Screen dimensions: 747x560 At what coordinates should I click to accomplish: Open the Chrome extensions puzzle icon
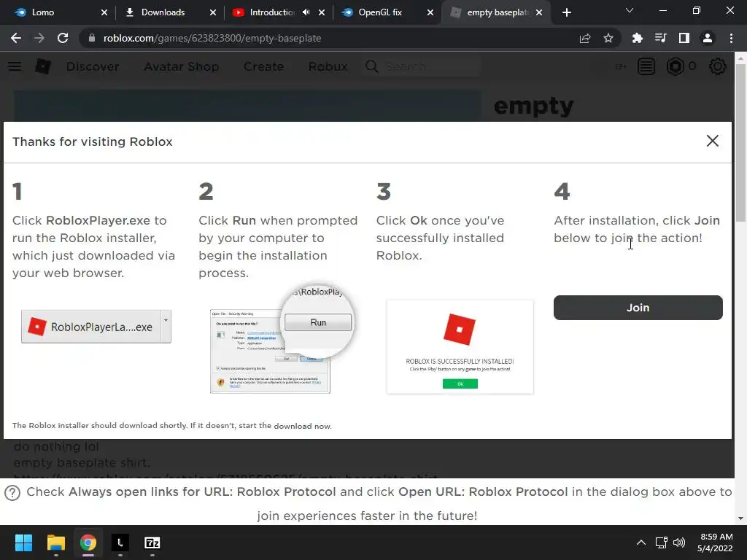(x=637, y=38)
